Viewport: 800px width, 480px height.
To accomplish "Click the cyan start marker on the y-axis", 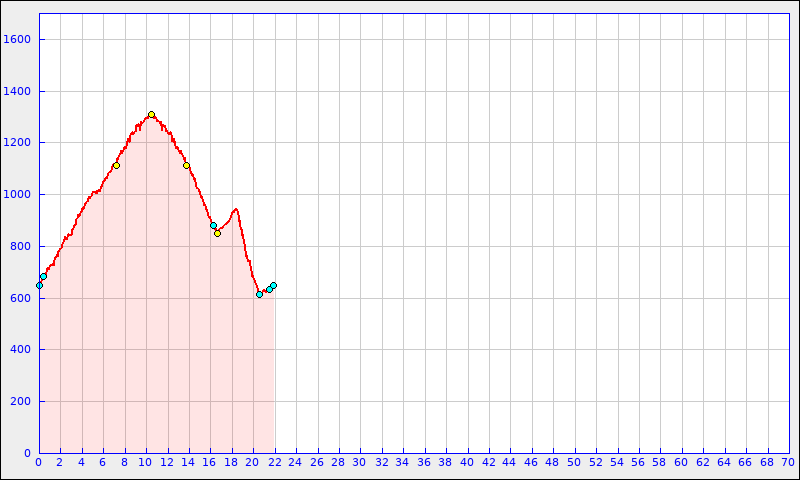I will tap(39, 285).
